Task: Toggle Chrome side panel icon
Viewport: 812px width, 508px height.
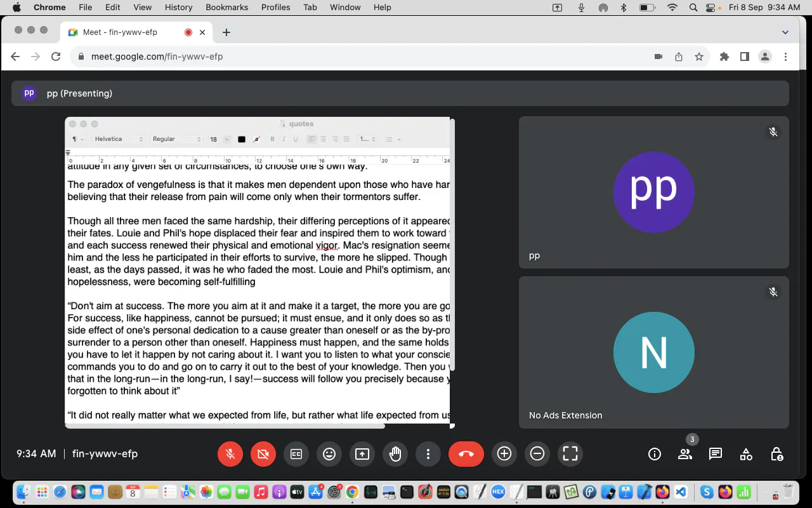Action: [745, 57]
